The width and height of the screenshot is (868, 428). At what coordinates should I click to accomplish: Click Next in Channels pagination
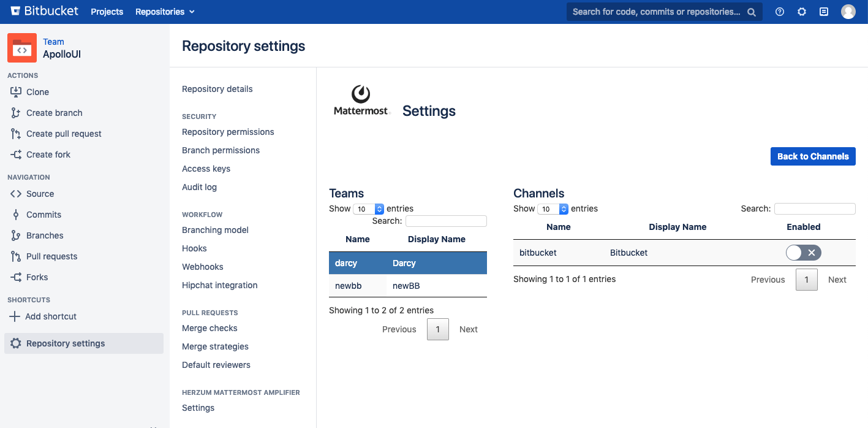(837, 280)
